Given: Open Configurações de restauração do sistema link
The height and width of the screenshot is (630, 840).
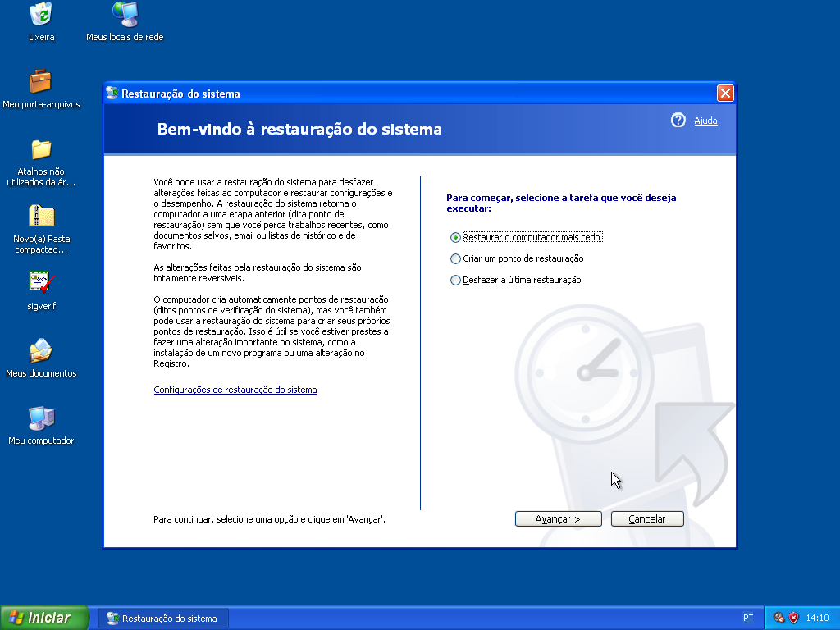Looking at the screenshot, I should (235, 390).
